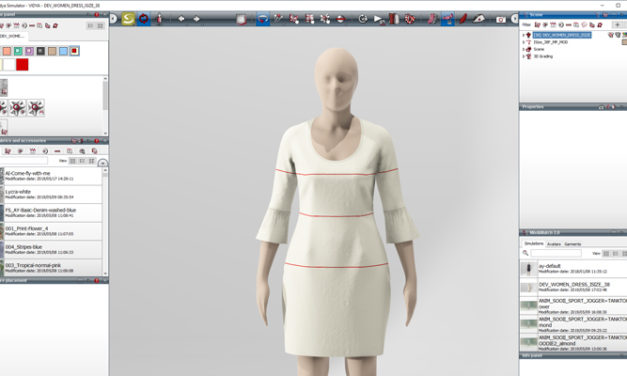The width and height of the screenshot is (627, 376).
Task: Switch to the Avatars tab
Action: click(554, 244)
